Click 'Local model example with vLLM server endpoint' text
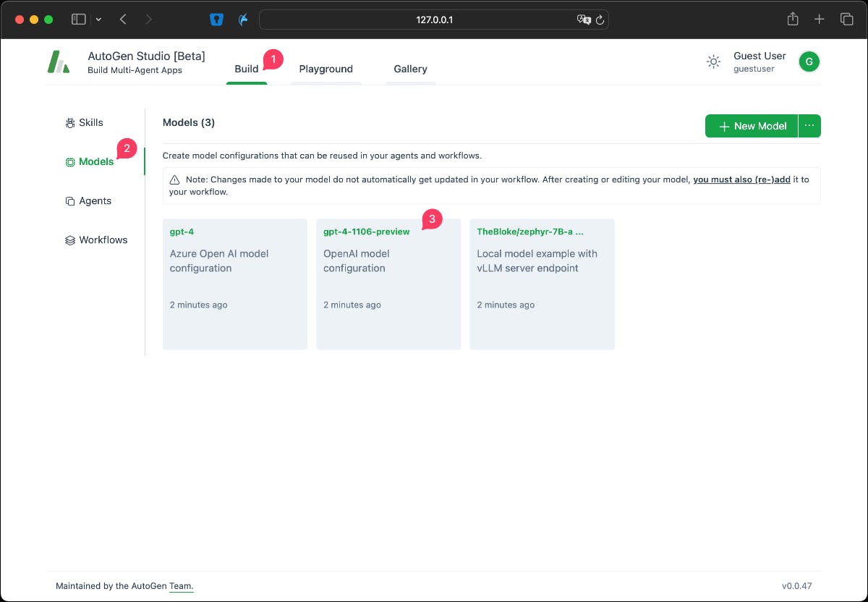Screen dimensions: 868x602 pos(537,260)
